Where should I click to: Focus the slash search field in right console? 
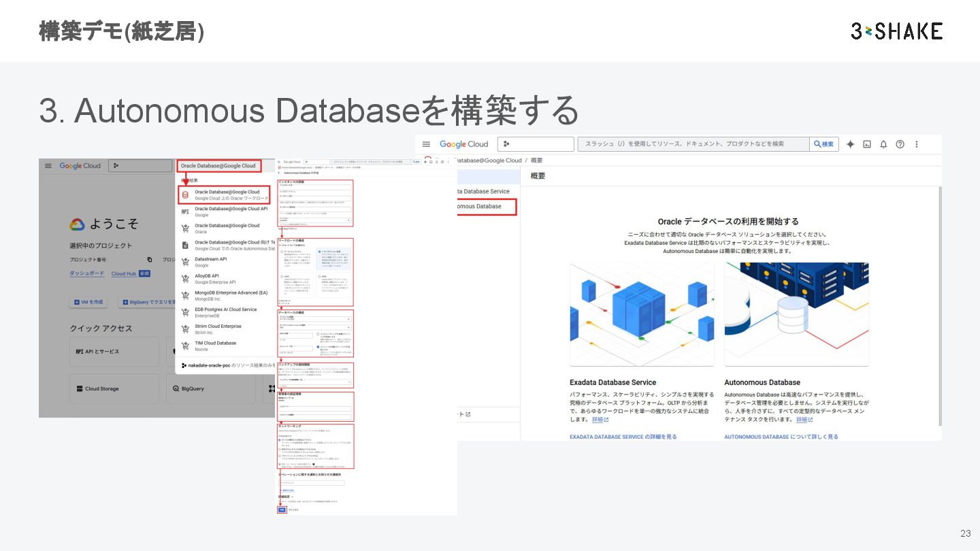[x=693, y=144]
